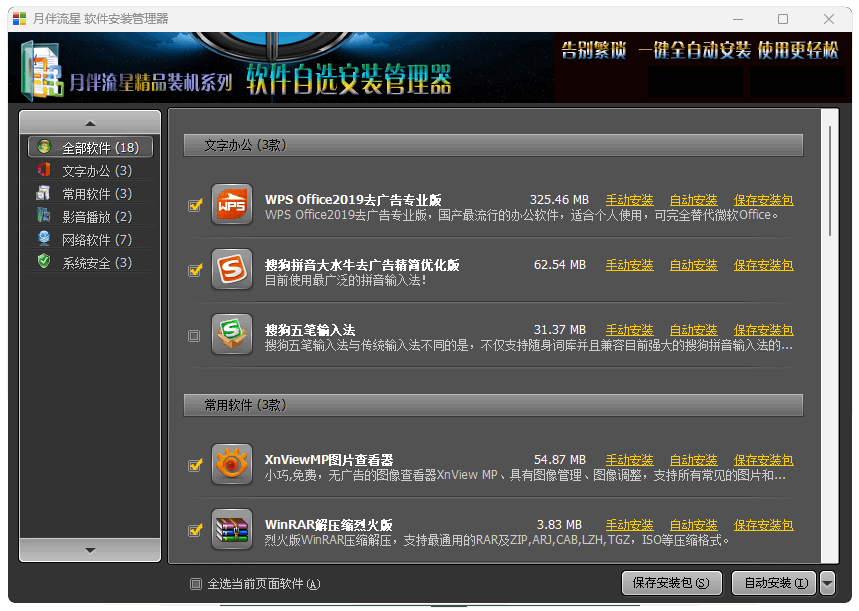Click the 系统安全 shield icon in sidebar
Viewport: 859px width, 611px height.
point(44,262)
